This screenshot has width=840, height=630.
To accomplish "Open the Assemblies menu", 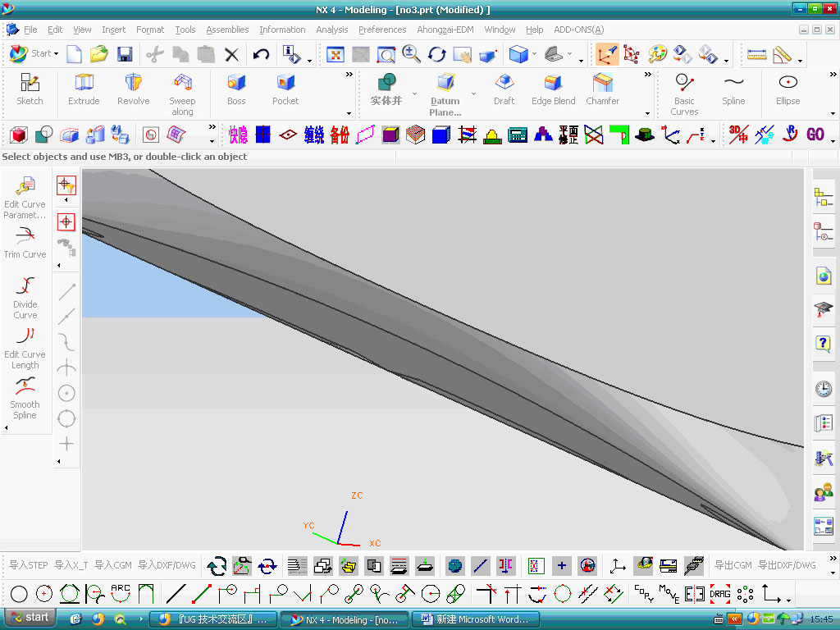I will [227, 30].
